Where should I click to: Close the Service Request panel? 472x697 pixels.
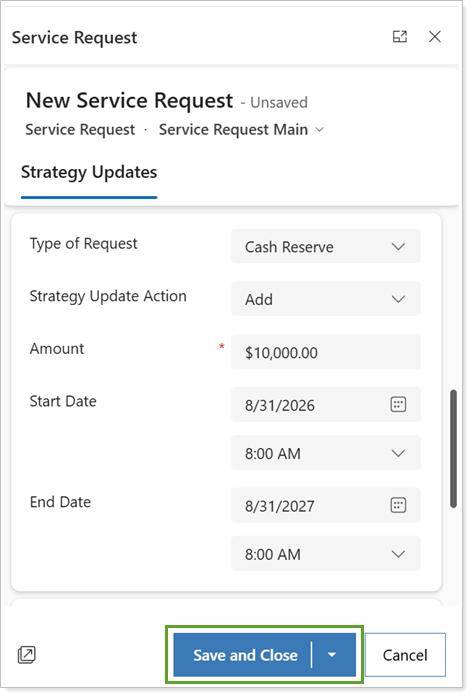(435, 37)
